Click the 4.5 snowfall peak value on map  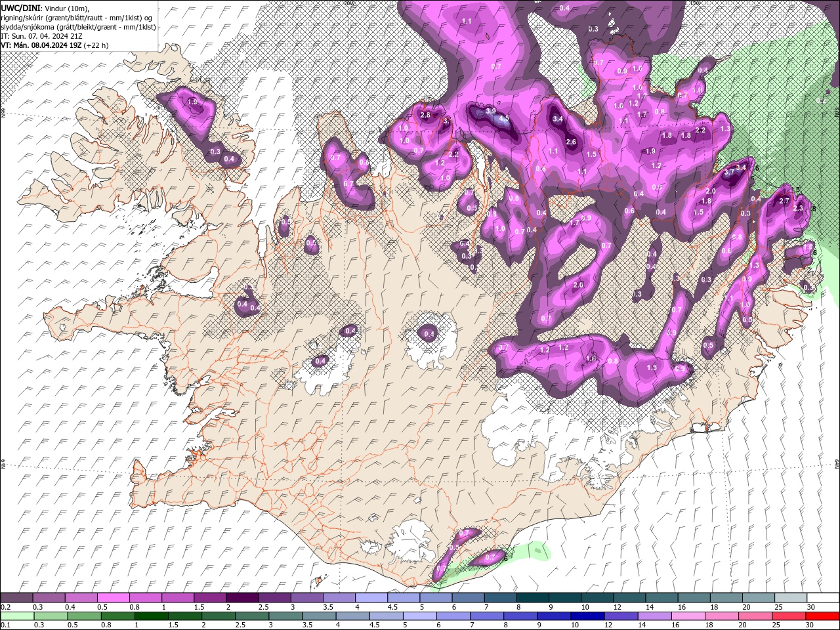point(504,119)
